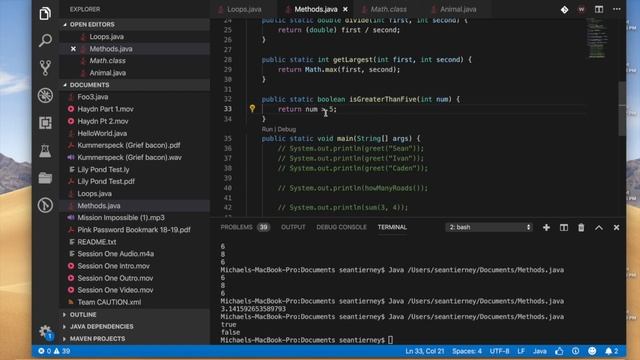
Task: Click the editor vertical scrollbar
Action: pyautogui.click(x=622, y=108)
